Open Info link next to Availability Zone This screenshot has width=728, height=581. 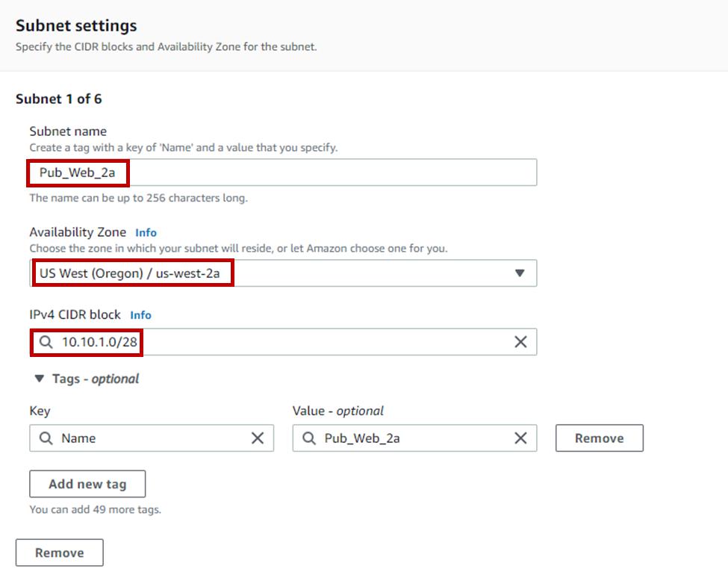coord(146,232)
